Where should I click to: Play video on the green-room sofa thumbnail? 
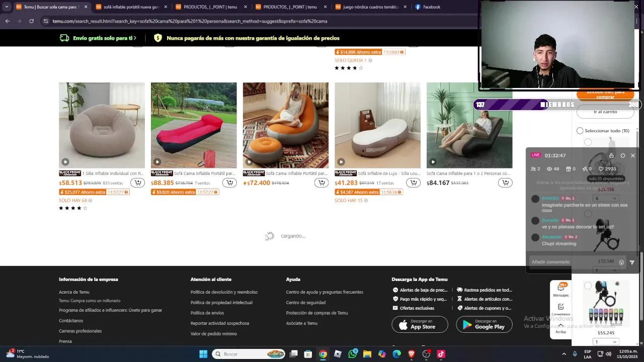click(x=433, y=162)
